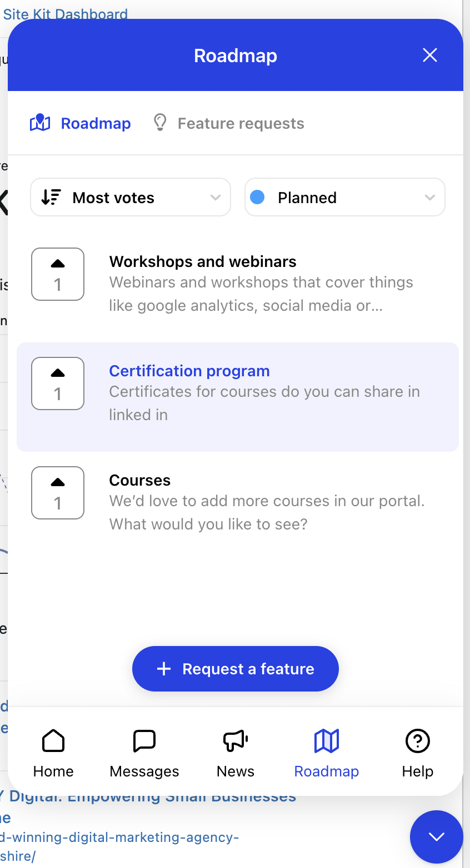Open Messages speech bubble icon
The image size is (470, 868).
(144, 741)
